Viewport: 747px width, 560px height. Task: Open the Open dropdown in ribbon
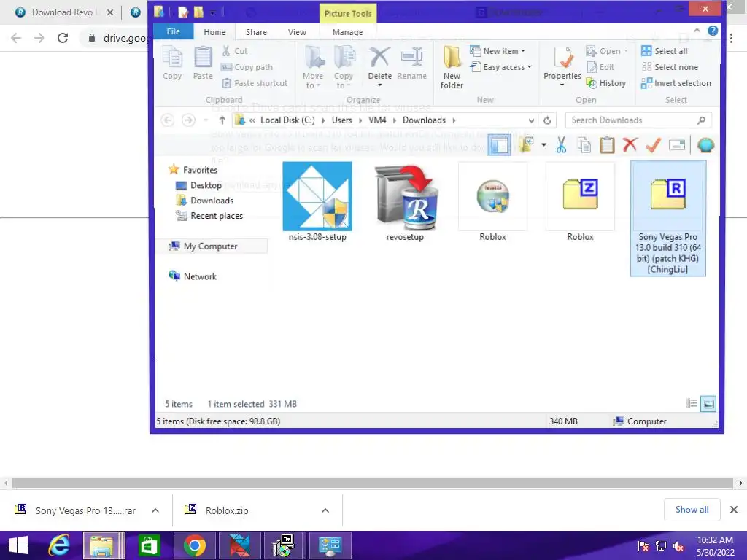pyautogui.click(x=607, y=51)
